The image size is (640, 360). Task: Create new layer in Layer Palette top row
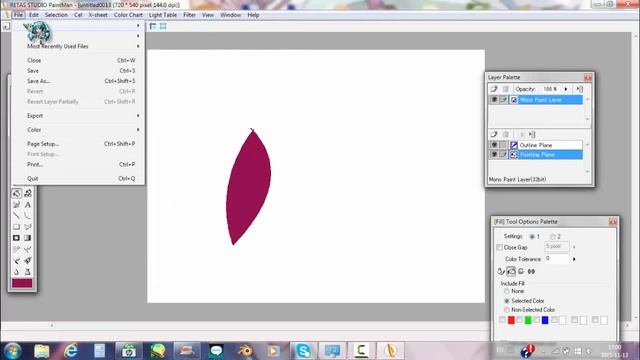coord(494,89)
